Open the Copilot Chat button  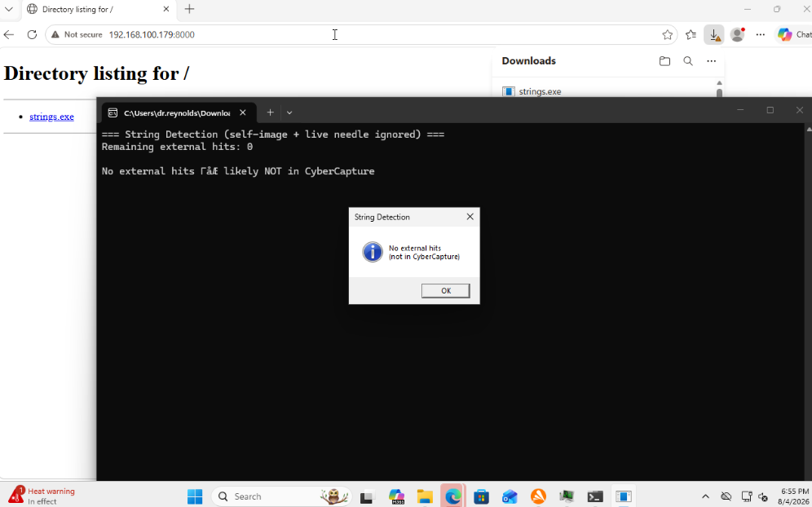click(794, 35)
